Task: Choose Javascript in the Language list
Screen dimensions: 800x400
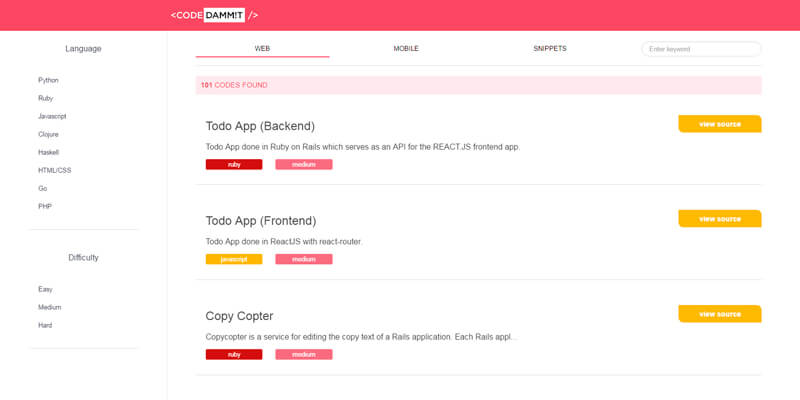Action: point(52,116)
